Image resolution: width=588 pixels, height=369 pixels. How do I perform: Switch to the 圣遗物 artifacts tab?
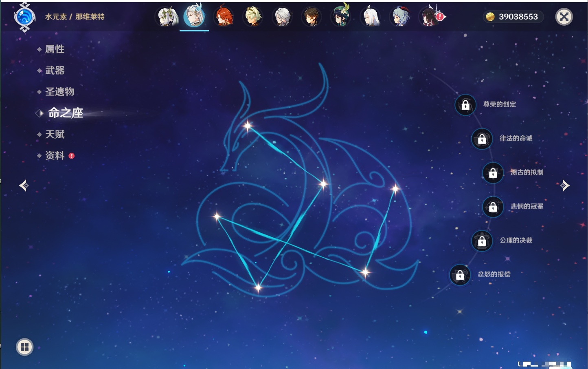[59, 92]
